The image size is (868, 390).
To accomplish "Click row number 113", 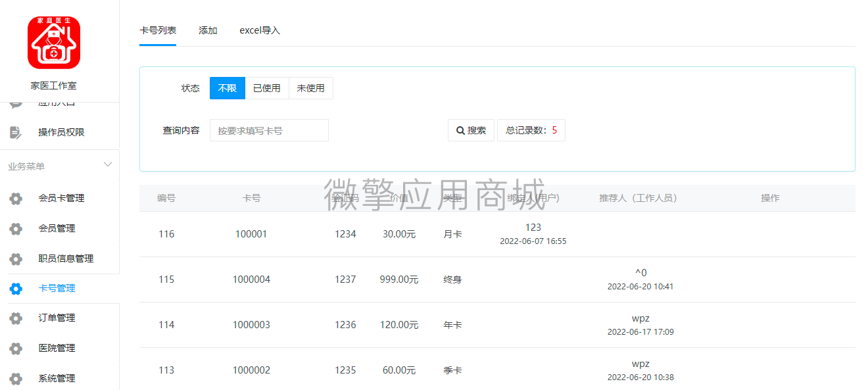I will click(x=166, y=370).
